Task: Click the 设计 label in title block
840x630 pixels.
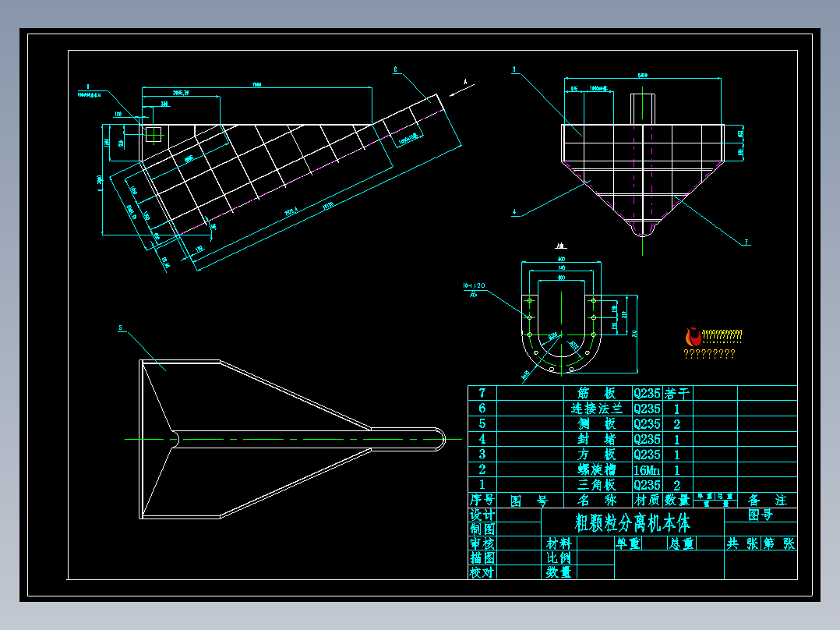Action: pyautogui.click(x=482, y=515)
